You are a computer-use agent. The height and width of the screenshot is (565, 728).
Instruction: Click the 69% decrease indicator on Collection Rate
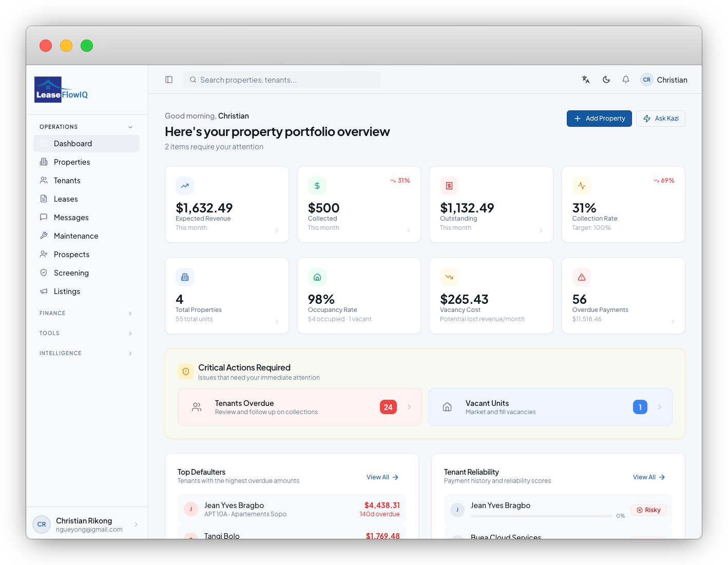click(x=664, y=181)
